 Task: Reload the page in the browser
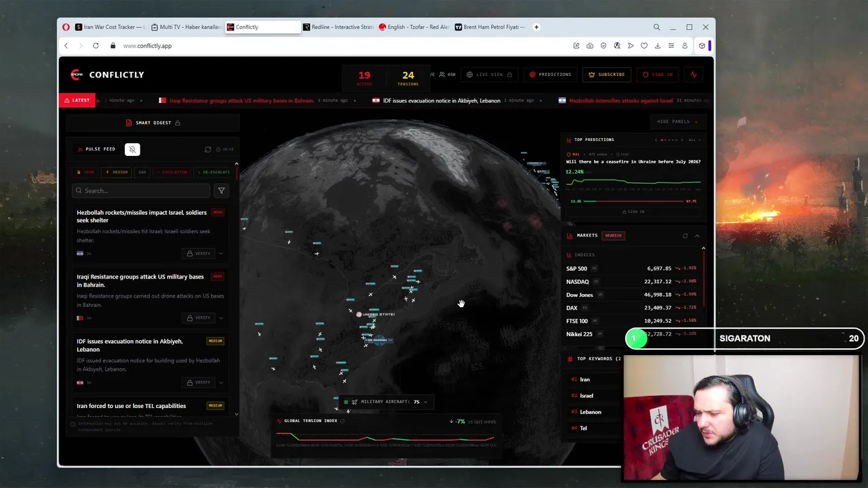coord(96,45)
